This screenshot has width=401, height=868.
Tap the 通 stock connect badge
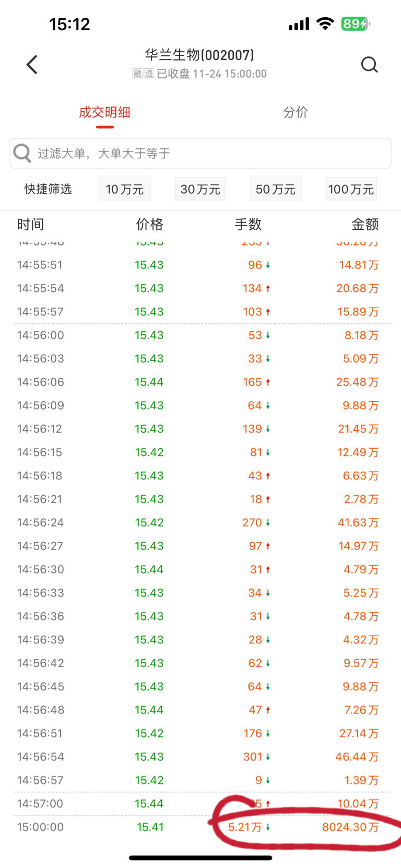149,74
